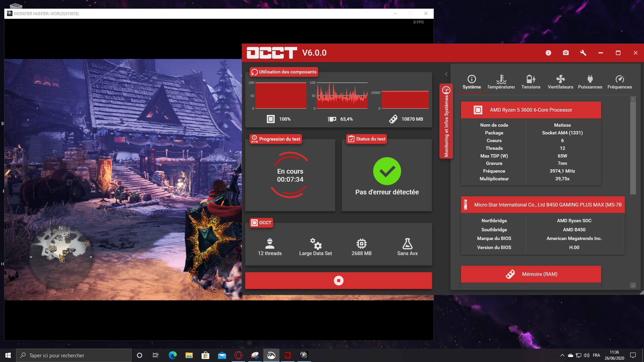Click the 12 threads setting icon
Screen dimensions: 644x362
click(270, 243)
